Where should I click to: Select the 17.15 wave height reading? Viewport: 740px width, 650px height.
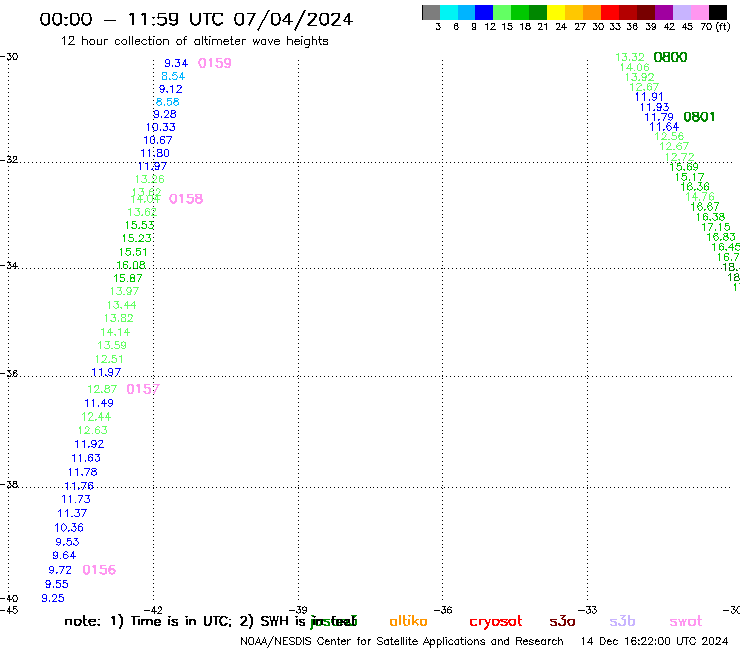pos(716,227)
